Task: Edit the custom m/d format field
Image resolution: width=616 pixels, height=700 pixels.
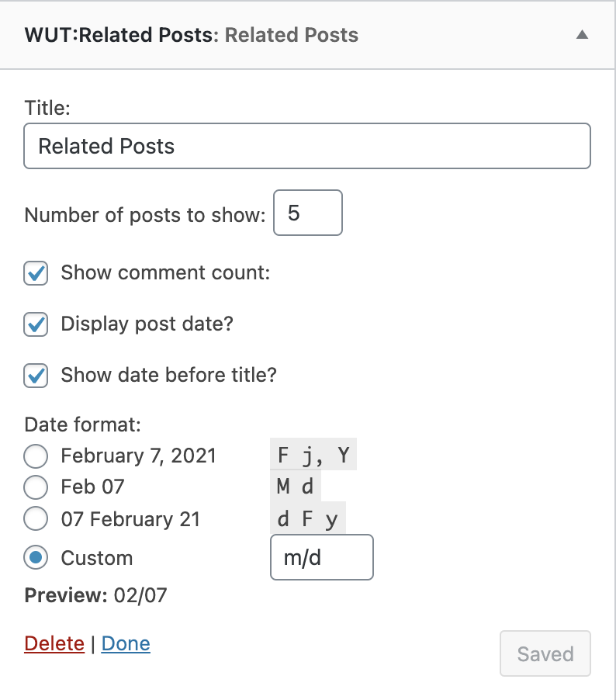Action: (x=322, y=557)
